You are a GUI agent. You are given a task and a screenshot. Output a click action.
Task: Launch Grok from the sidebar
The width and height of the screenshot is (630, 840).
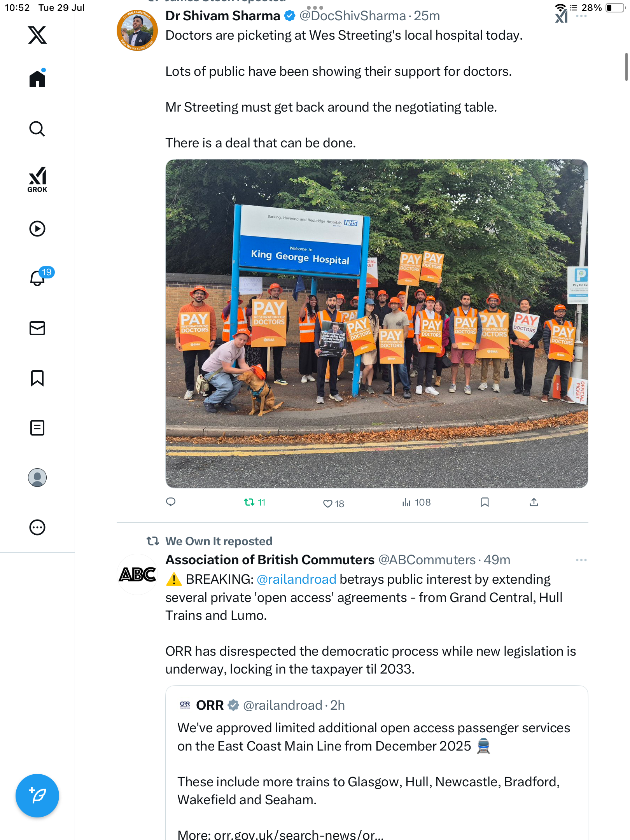coord(37,179)
